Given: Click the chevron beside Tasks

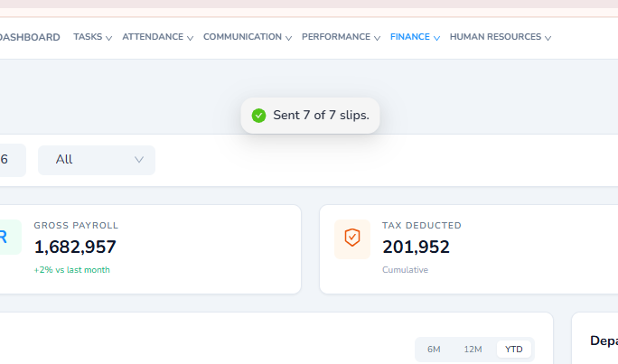Looking at the screenshot, I should tap(108, 38).
